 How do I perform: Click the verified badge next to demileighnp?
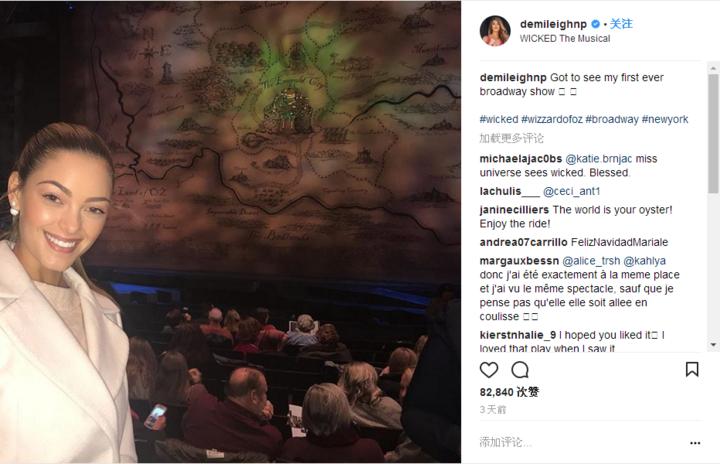(x=596, y=24)
